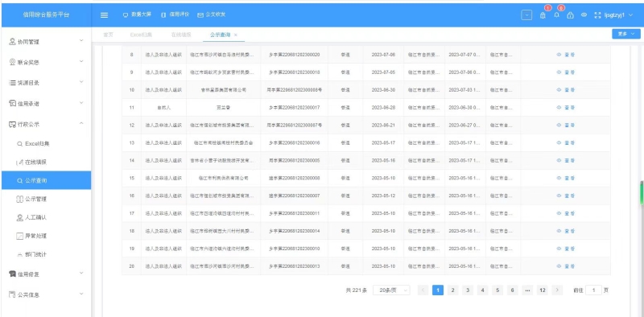Click cell 2023-06-28 in row 11
The height and width of the screenshot is (317, 644).
tap(383, 108)
